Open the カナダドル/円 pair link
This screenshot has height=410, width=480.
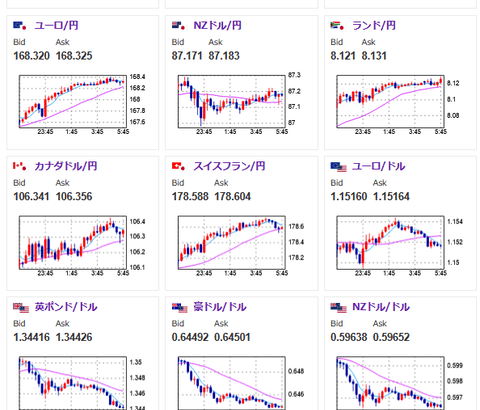click(66, 166)
